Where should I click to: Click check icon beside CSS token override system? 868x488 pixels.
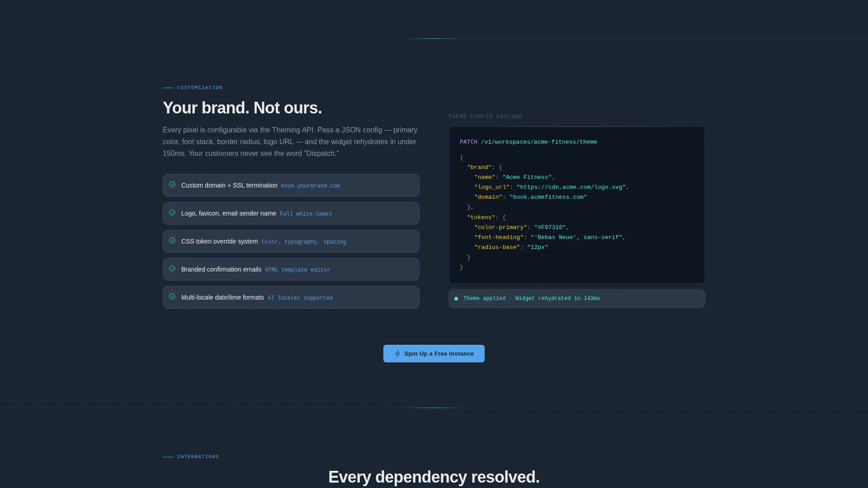coord(172,240)
